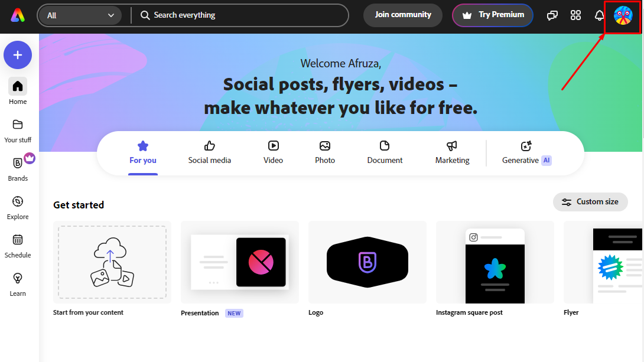644x362 pixels.
Task: Select the Marketing tab
Action: click(x=452, y=153)
